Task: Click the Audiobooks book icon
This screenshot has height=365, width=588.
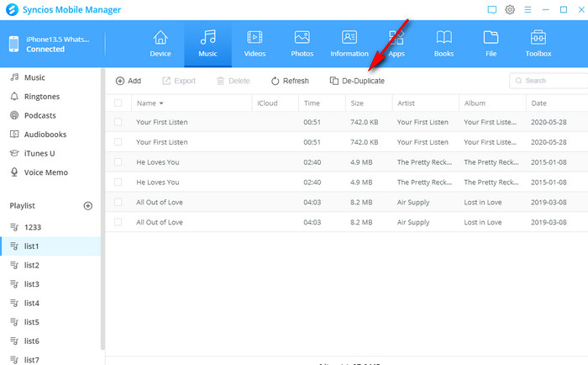Action: click(14, 134)
